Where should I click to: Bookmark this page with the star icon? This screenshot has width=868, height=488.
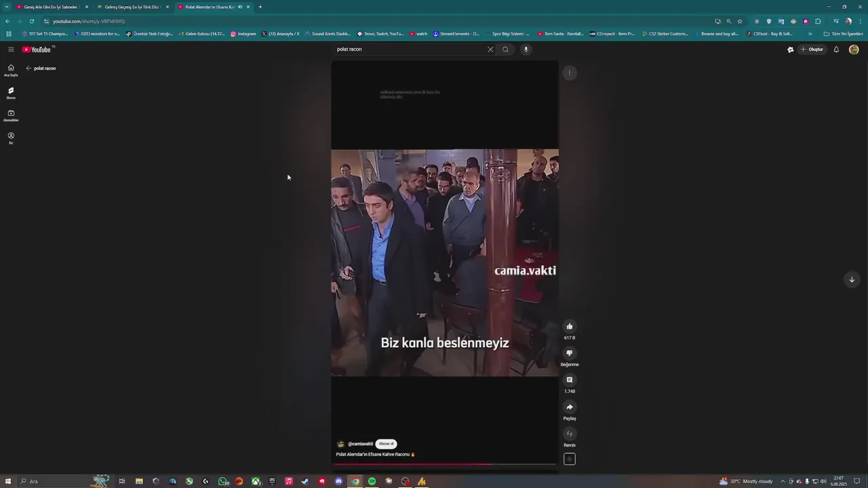[x=740, y=21]
